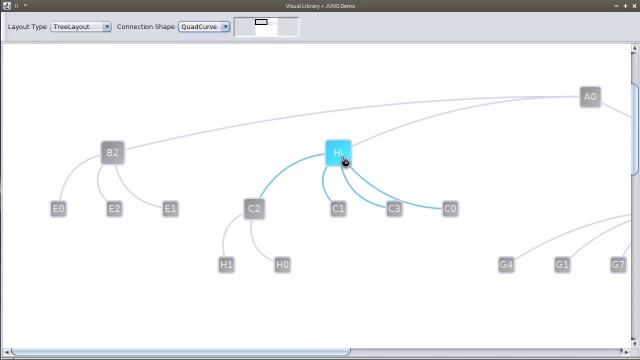Click the Connection Shape label

(x=146, y=27)
